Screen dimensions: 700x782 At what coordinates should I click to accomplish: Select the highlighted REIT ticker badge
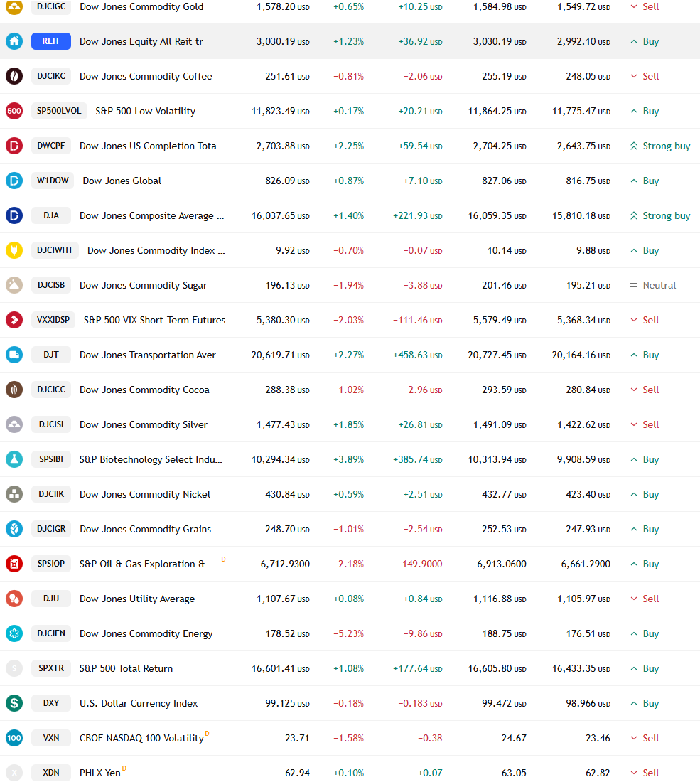(x=51, y=41)
